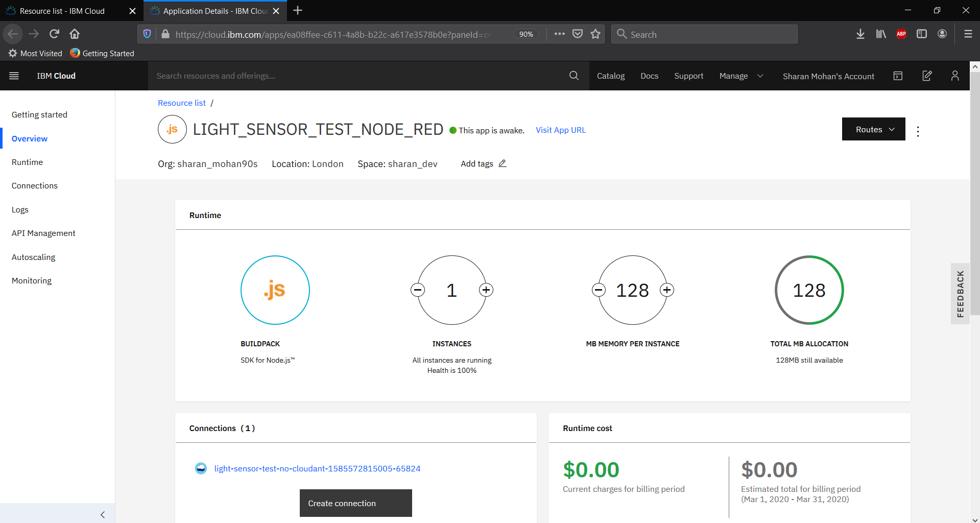Decrease instances with the minus stepper
This screenshot has width=980, height=523.
tap(418, 290)
